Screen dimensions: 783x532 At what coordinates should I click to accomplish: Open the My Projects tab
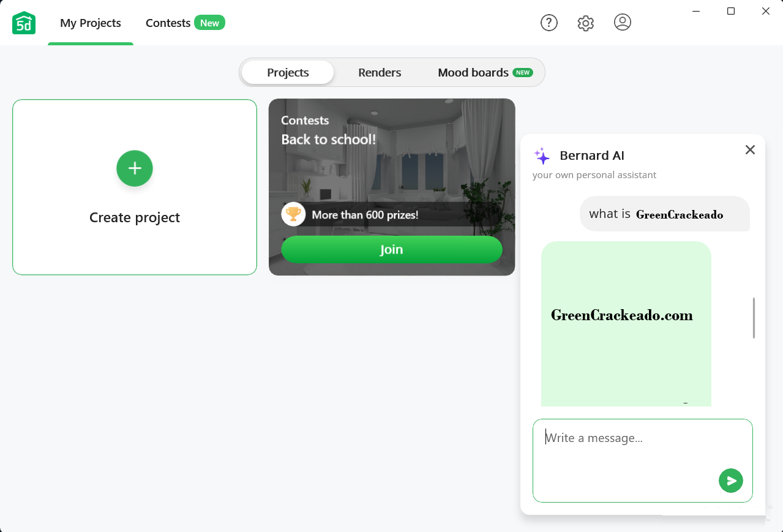pyautogui.click(x=91, y=23)
